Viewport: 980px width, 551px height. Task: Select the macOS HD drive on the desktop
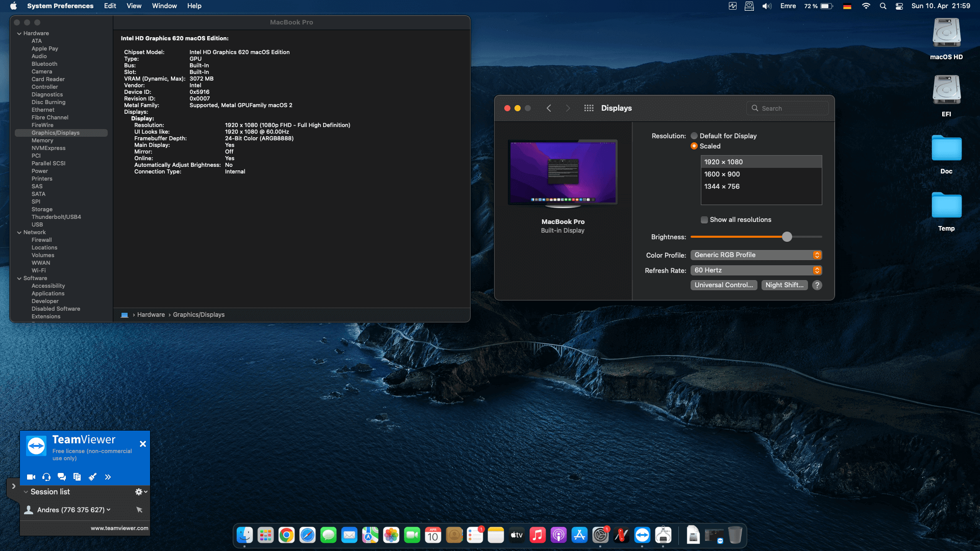[x=946, y=39]
